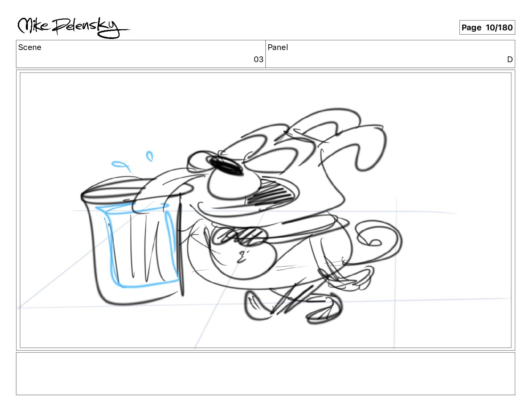Click the panel letter D
The image size is (532, 411).
(x=510, y=59)
